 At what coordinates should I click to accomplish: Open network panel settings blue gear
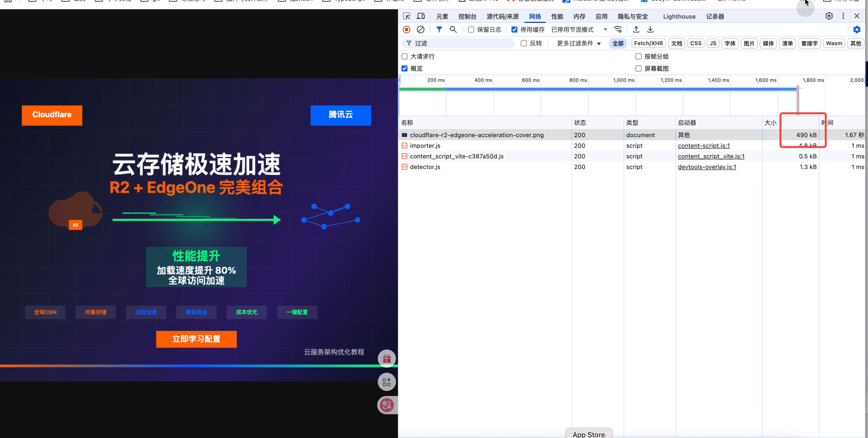pos(856,30)
